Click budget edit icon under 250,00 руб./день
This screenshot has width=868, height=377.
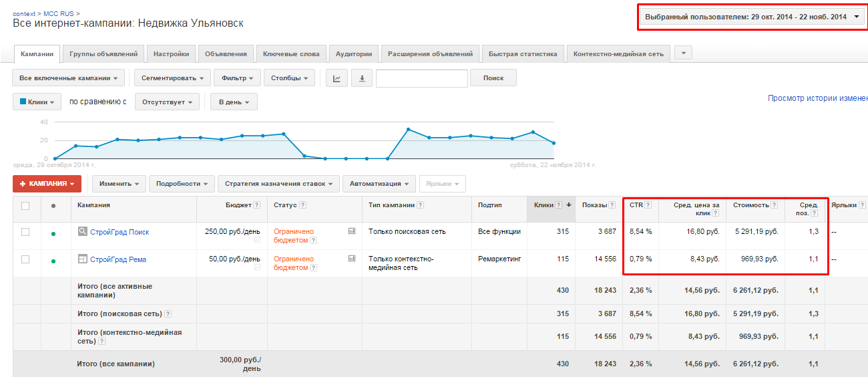[x=257, y=240]
